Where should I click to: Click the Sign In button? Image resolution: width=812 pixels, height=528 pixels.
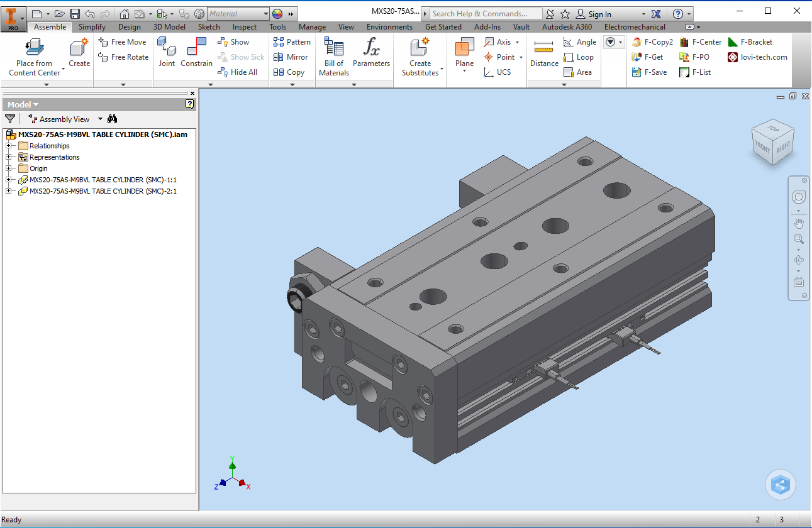pyautogui.click(x=599, y=14)
